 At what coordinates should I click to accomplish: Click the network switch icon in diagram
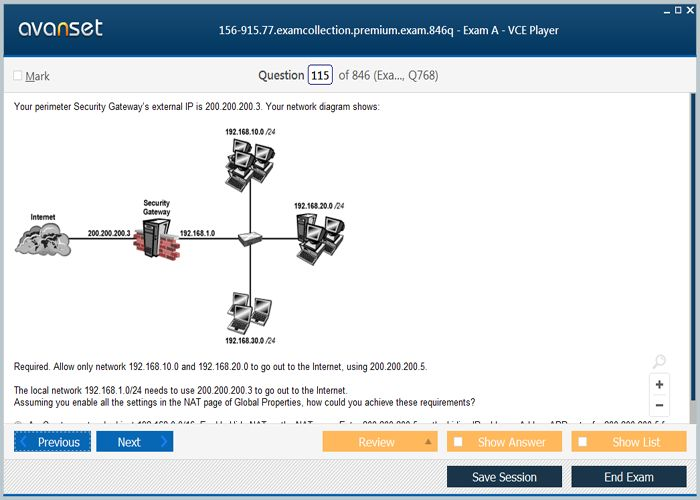246,238
